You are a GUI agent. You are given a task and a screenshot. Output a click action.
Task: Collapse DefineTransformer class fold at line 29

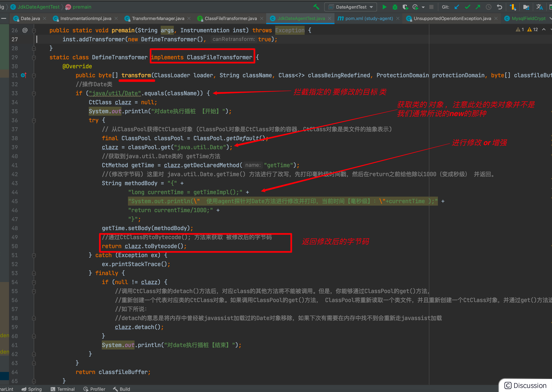pyautogui.click(x=34, y=57)
